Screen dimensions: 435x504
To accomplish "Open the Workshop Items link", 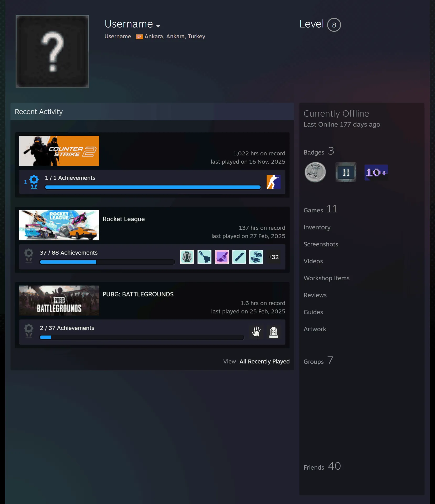I will click(326, 278).
